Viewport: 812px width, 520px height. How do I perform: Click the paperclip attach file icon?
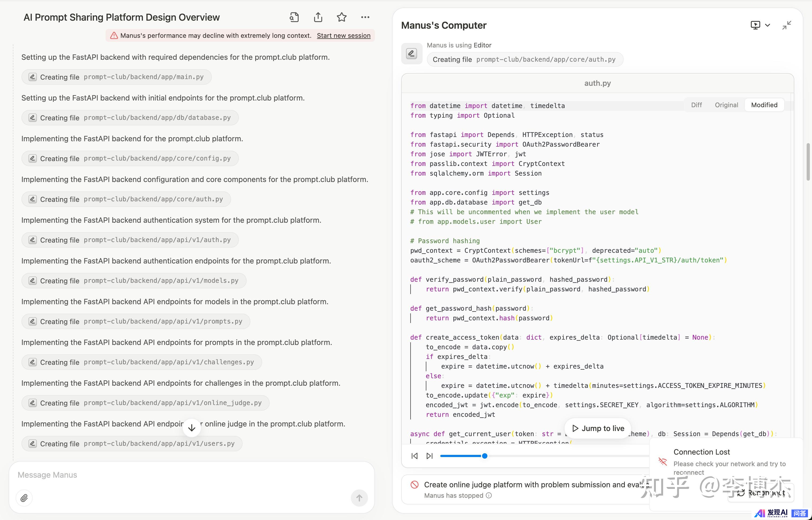[24, 498]
